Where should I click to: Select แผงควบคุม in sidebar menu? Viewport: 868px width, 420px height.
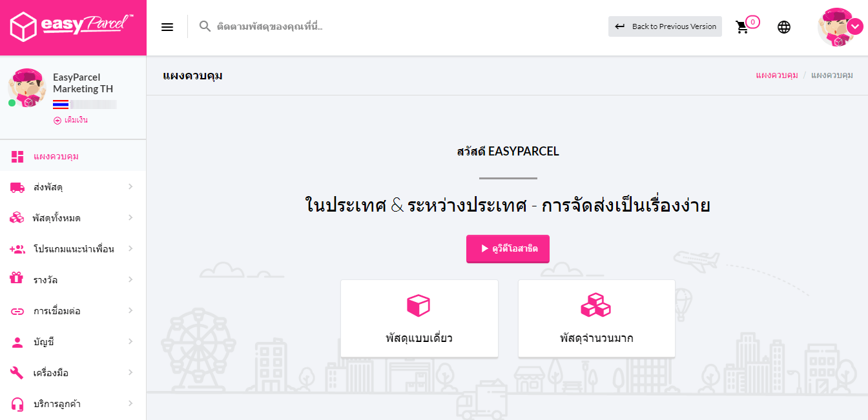click(x=73, y=156)
